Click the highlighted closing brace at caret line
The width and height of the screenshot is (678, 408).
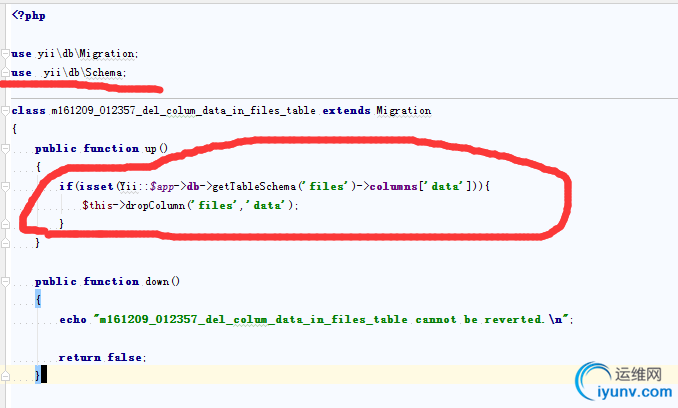tap(38, 375)
